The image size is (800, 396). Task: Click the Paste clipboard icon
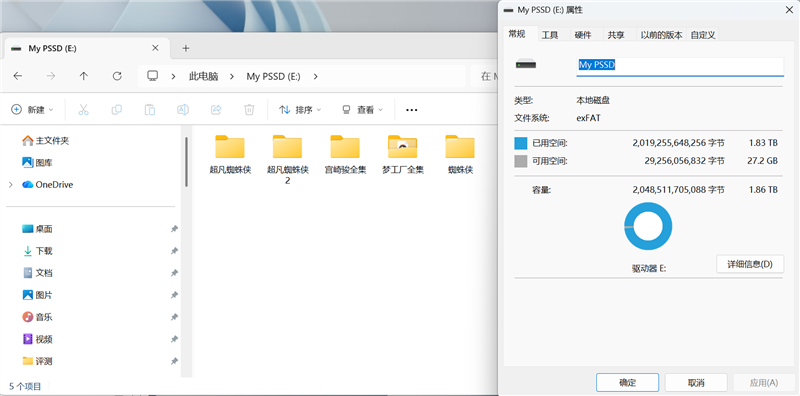click(x=150, y=110)
